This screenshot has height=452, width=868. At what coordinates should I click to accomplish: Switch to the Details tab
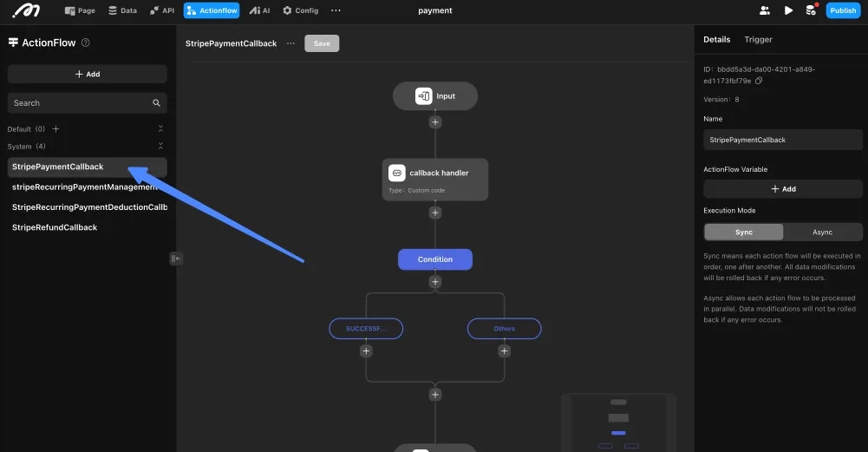(x=717, y=39)
